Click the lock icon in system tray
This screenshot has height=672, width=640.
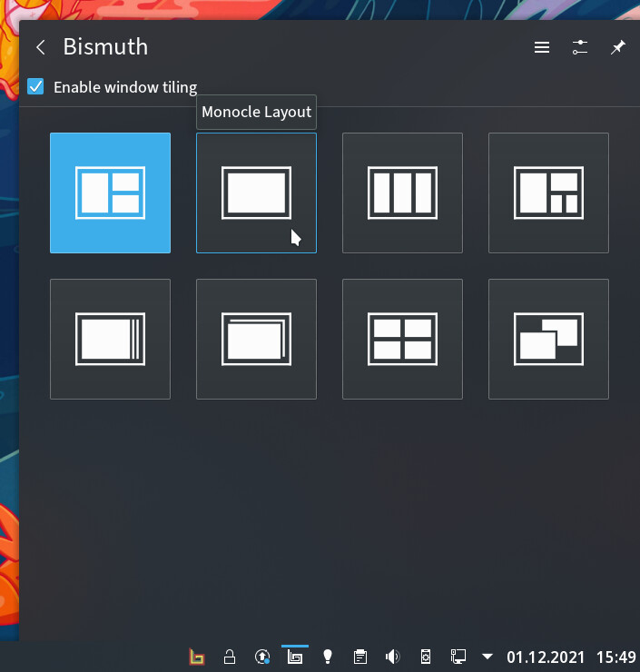(230, 657)
